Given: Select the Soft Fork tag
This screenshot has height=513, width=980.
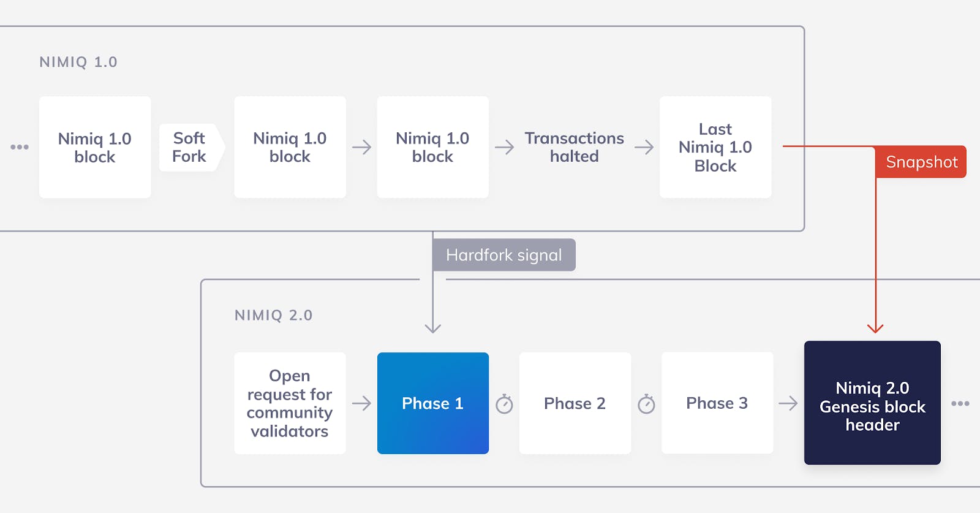Looking at the screenshot, I should (x=190, y=147).
